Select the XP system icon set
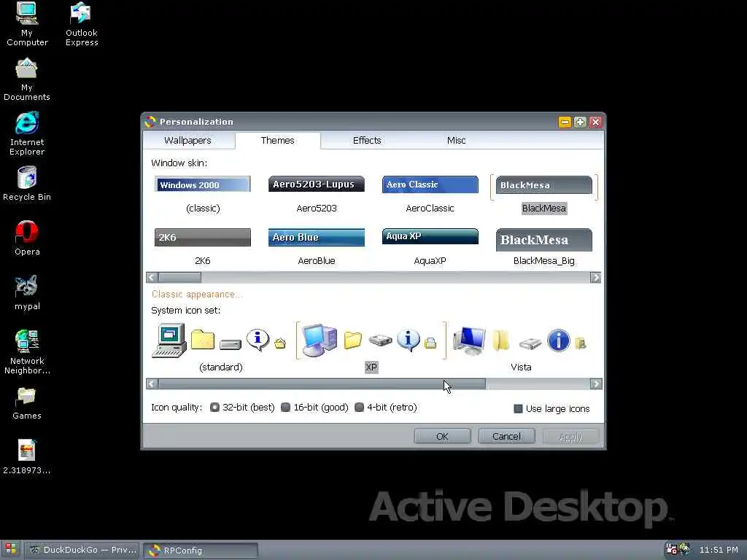747x560 pixels. pos(371,347)
